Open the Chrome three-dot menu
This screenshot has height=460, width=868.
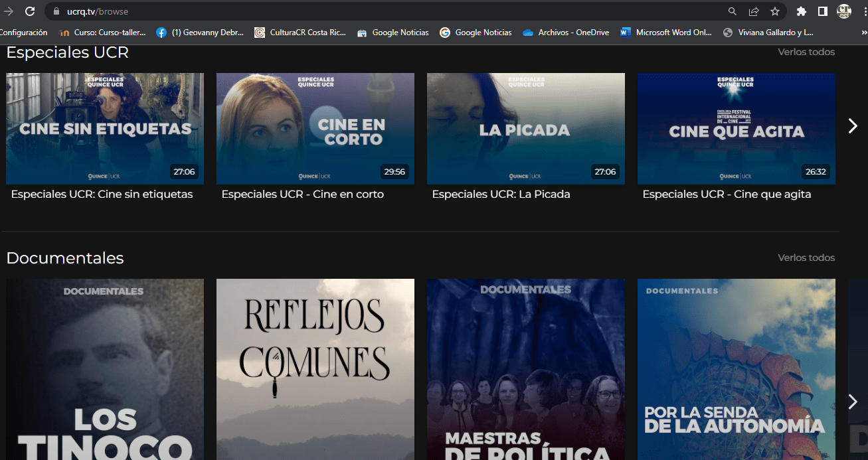(864, 11)
